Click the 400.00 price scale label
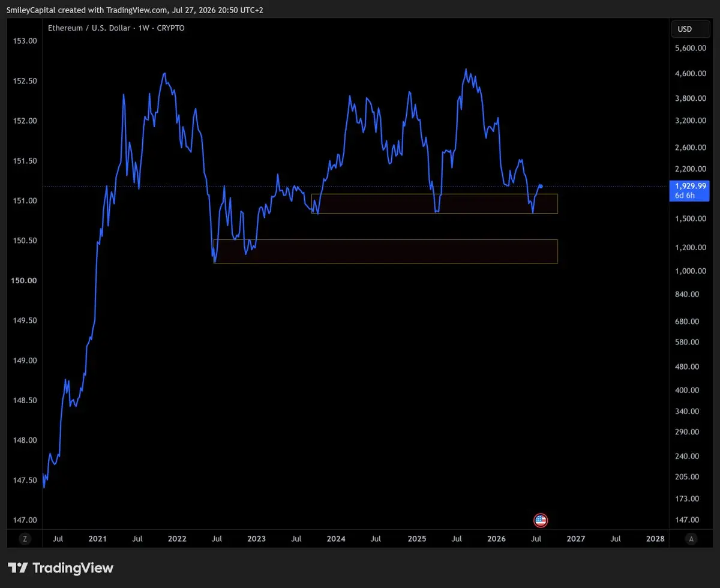Image resolution: width=720 pixels, height=588 pixels. pyautogui.click(x=687, y=390)
